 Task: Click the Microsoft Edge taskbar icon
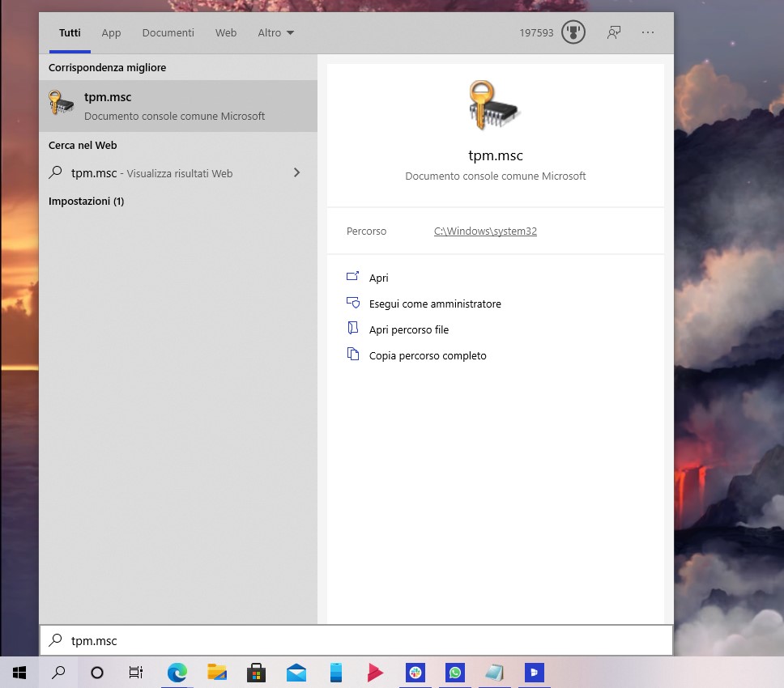coord(177,672)
